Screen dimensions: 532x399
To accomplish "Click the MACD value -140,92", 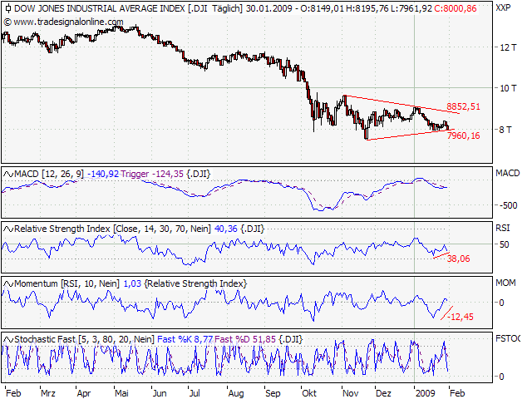I will tap(103, 175).
